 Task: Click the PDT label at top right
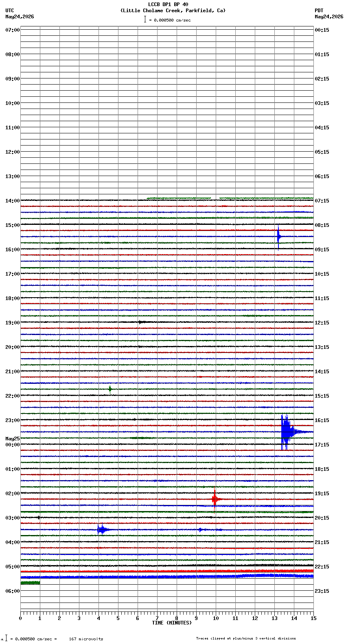(x=319, y=11)
